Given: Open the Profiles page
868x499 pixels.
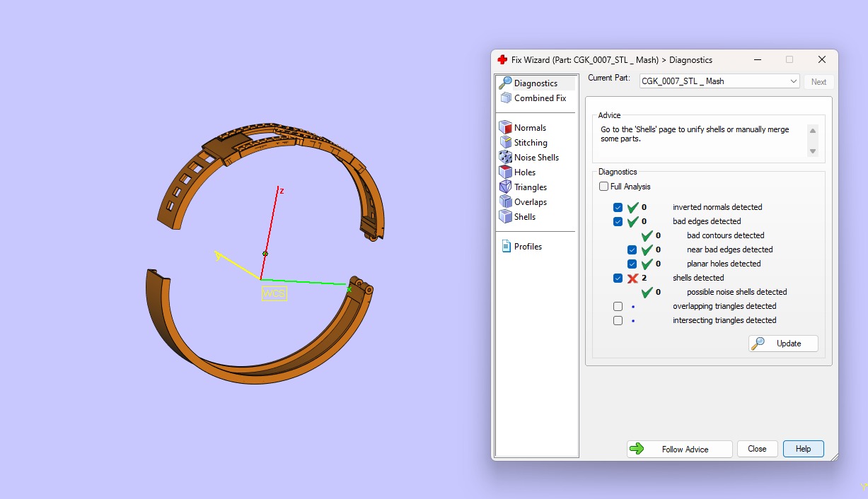Looking at the screenshot, I should [521, 247].
